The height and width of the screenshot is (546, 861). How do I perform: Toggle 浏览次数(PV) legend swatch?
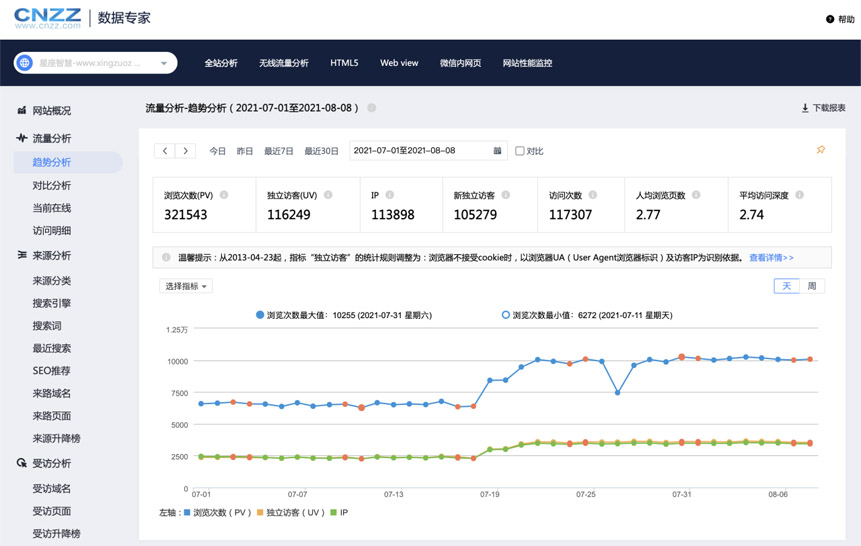pyautogui.click(x=187, y=512)
